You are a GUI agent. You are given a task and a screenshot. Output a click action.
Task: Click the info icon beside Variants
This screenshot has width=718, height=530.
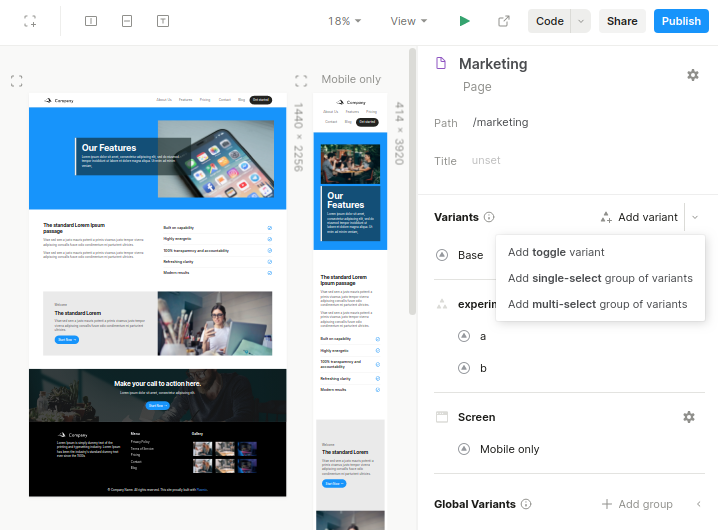(489, 217)
